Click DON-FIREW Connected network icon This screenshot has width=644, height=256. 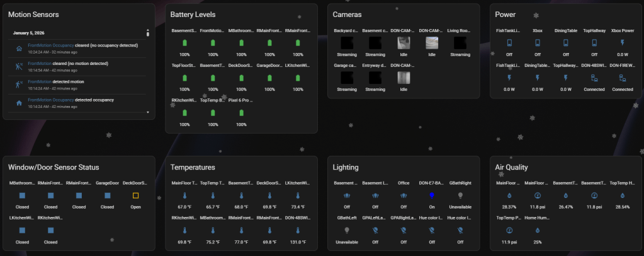622,78
